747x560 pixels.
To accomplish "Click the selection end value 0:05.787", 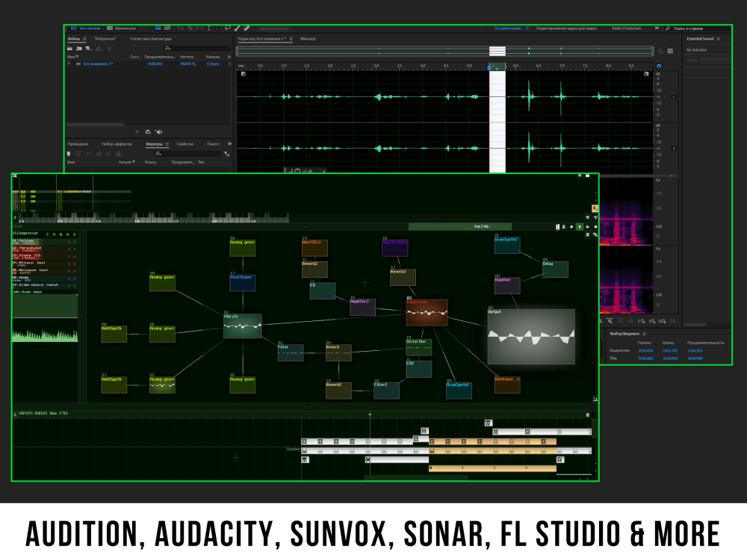I will (670, 351).
